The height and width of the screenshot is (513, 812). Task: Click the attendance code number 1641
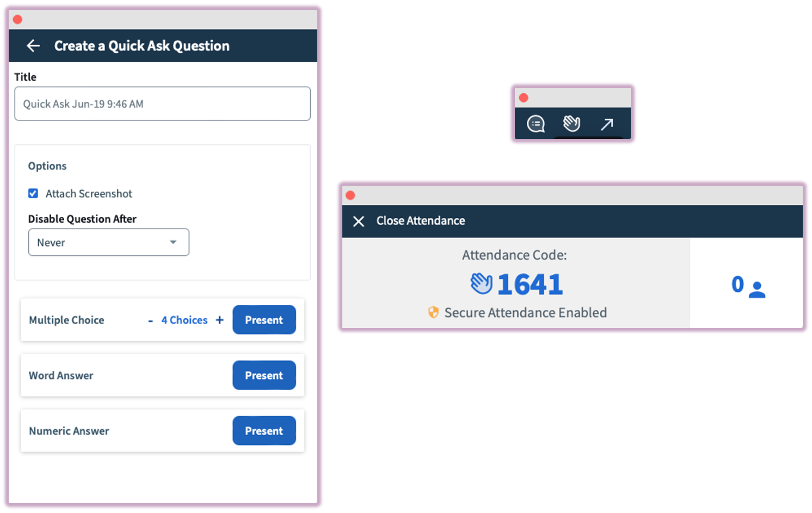tap(530, 284)
